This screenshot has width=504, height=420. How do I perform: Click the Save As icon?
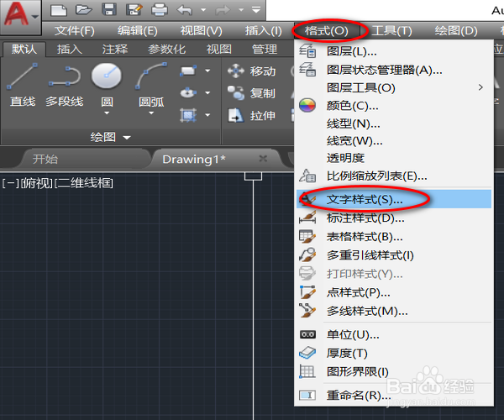point(134,10)
